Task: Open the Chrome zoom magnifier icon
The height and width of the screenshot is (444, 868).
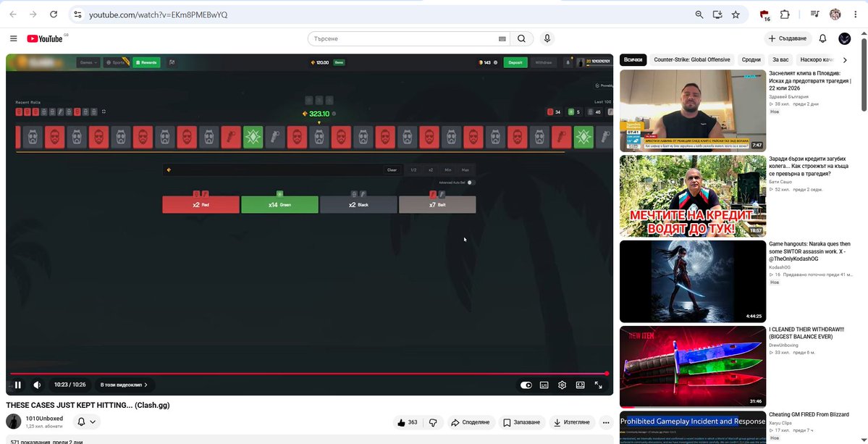Action: click(699, 14)
